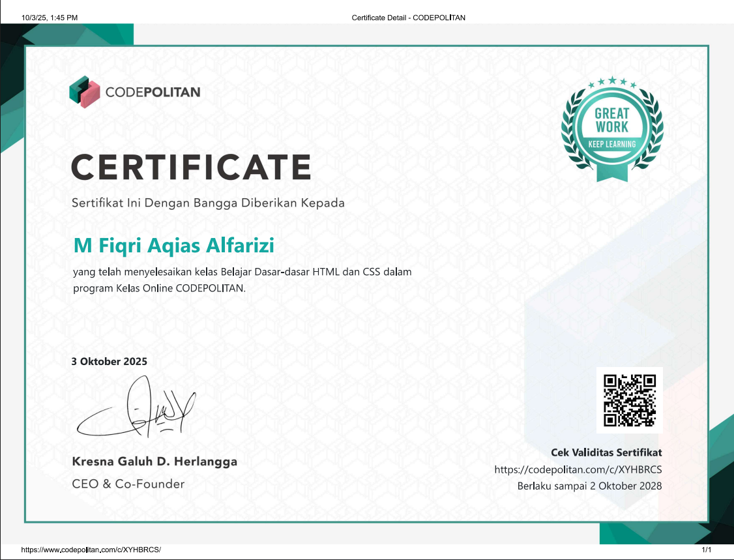Click the footer URL www.codepolitan.com/c/XYHBRCS/
734x560 pixels.
click(x=91, y=550)
